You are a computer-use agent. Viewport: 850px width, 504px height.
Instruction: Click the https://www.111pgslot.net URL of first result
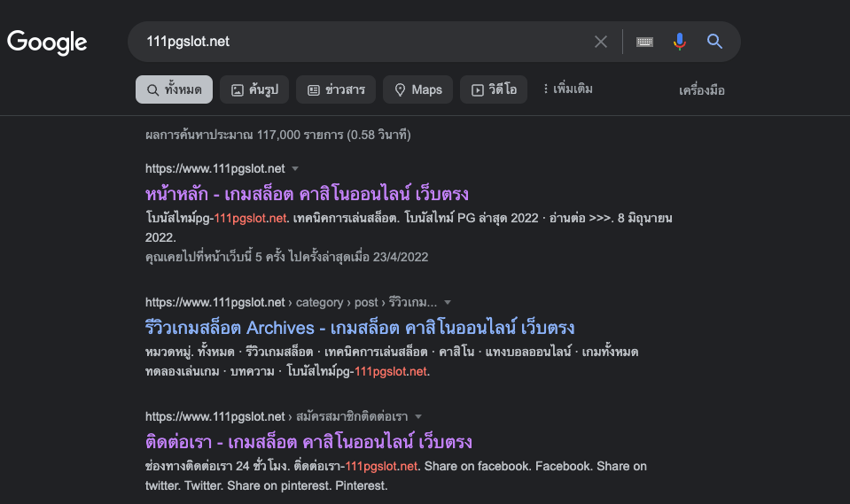point(215,168)
